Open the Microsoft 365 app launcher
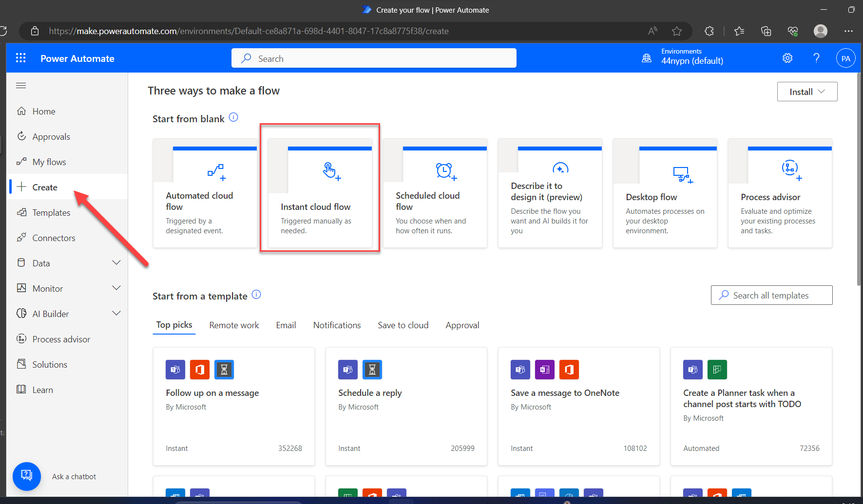The image size is (863, 504). point(20,57)
